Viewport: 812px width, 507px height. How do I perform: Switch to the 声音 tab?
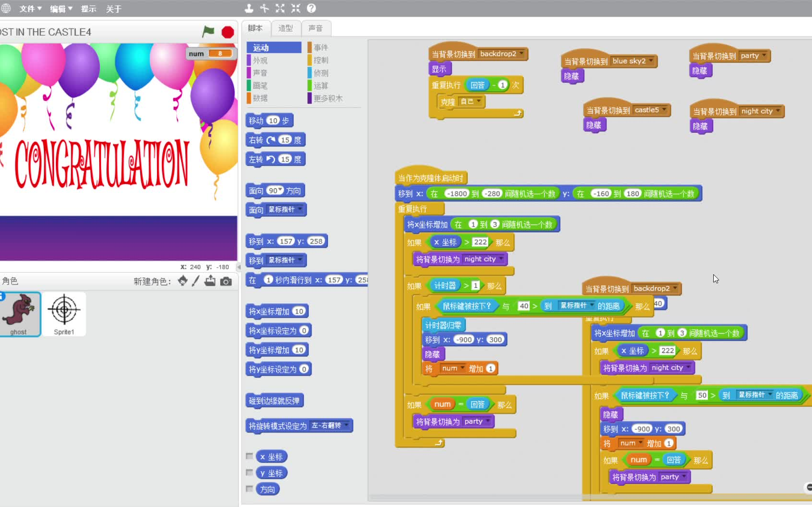tap(316, 28)
